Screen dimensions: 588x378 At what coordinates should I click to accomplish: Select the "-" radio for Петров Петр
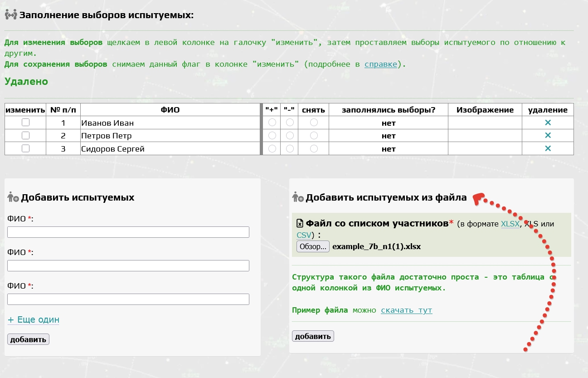tap(290, 135)
